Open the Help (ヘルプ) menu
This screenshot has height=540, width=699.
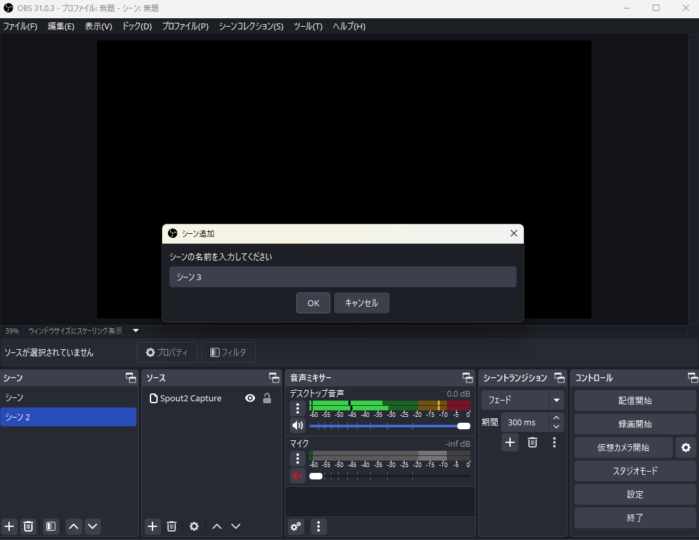coord(349,26)
